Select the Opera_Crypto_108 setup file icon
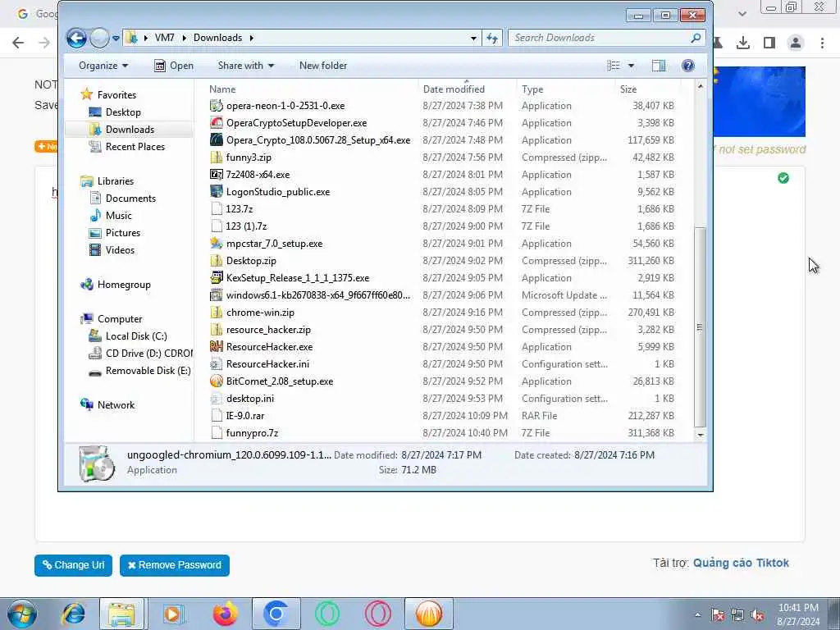 (x=217, y=139)
